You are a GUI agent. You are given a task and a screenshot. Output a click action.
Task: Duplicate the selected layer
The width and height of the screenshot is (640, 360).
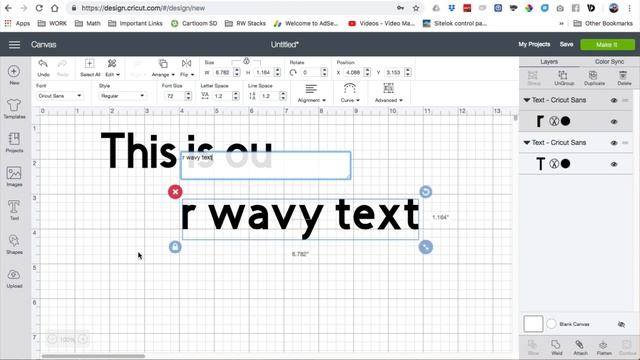click(594, 78)
